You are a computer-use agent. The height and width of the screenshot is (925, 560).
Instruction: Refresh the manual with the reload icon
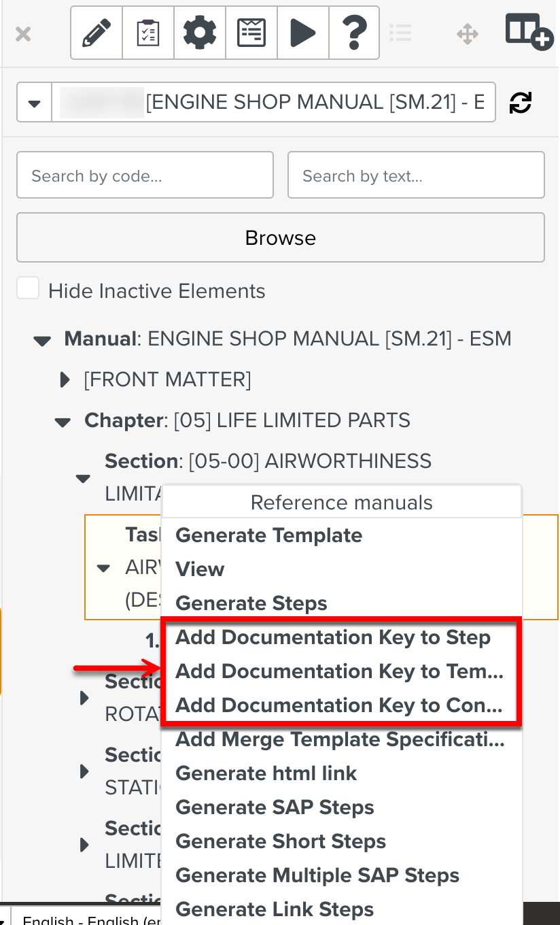[519, 102]
